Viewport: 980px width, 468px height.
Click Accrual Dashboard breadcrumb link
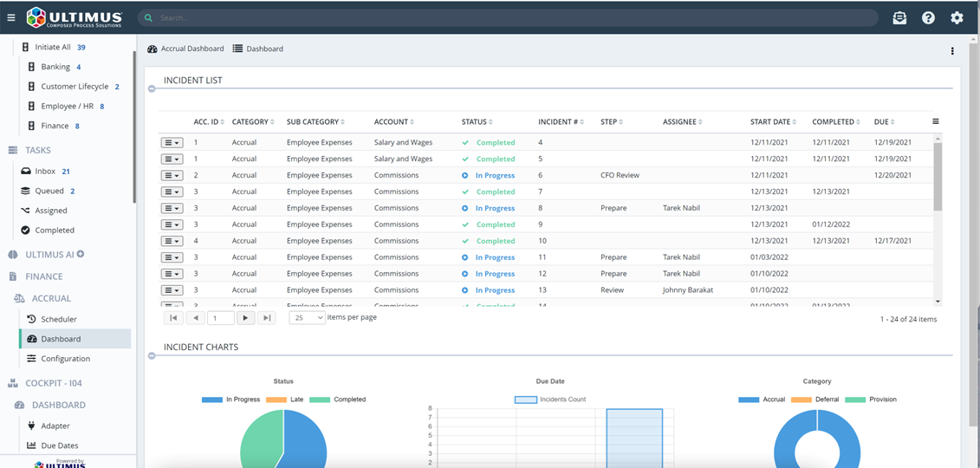point(192,49)
